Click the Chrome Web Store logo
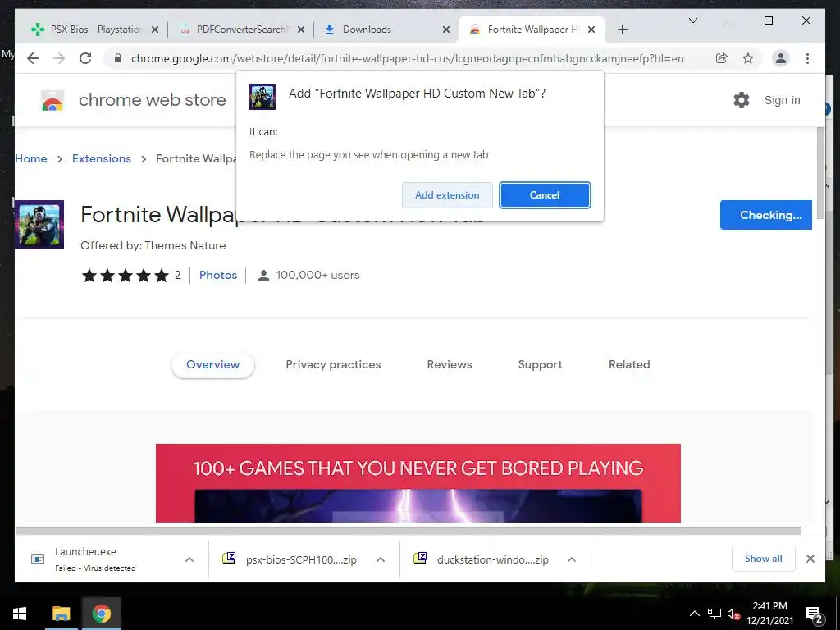Screen dimensions: 840x630 point(52,100)
